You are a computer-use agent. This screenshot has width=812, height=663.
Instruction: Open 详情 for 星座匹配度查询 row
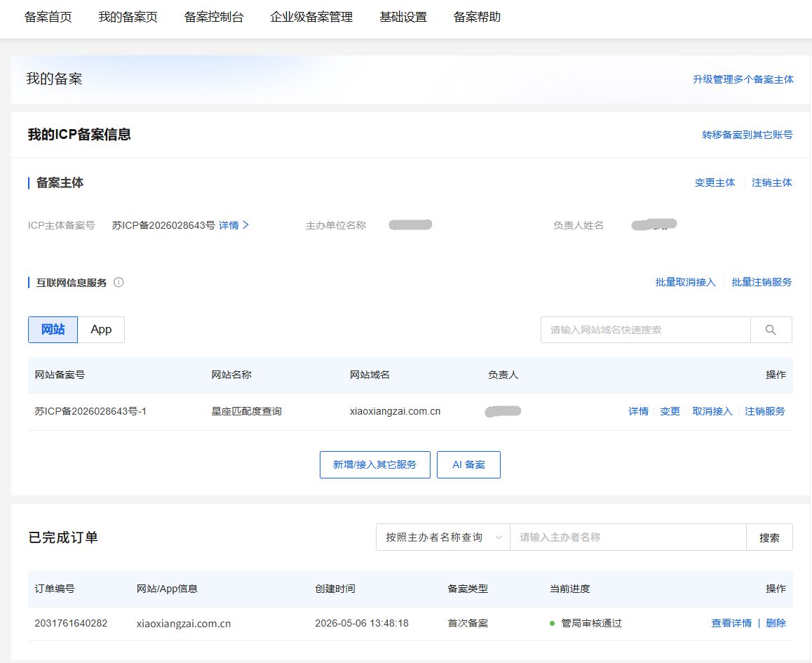[638, 411]
